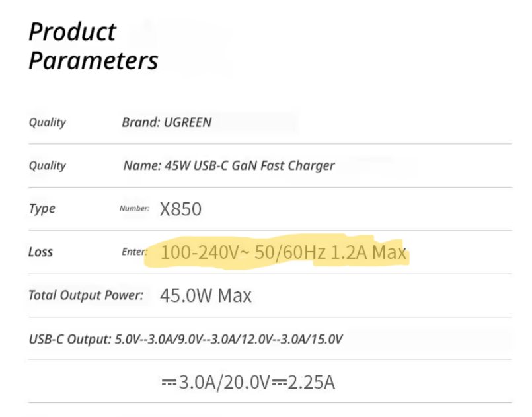The image size is (532, 417).
Task: Click the small Enter: label
Action: pos(135,252)
